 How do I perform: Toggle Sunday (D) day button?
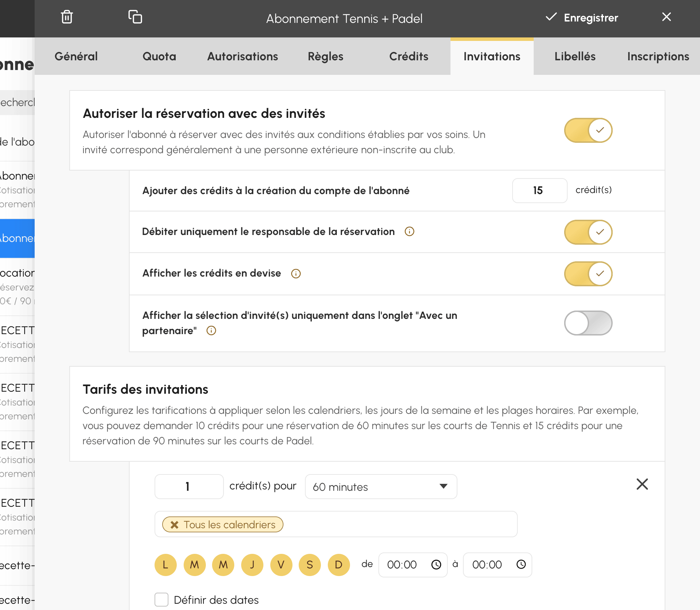[339, 565]
